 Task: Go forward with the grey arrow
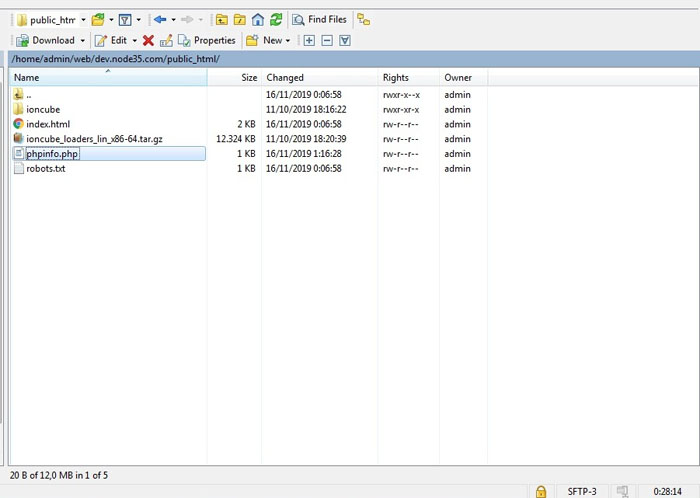coord(187,20)
